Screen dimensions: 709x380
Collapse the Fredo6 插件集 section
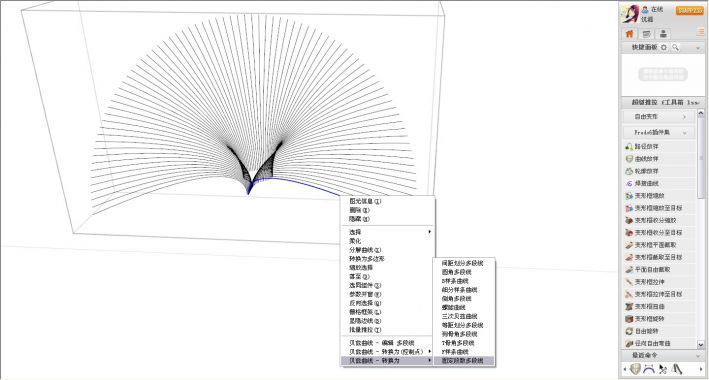point(660,133)
